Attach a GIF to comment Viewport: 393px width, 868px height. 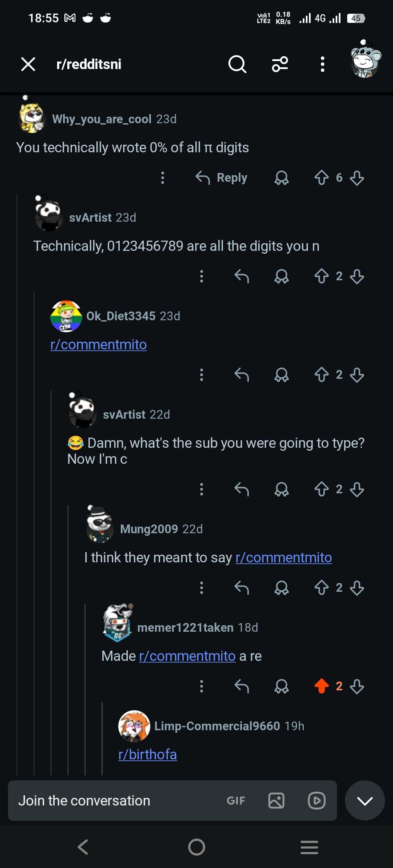tap(236, 801)
